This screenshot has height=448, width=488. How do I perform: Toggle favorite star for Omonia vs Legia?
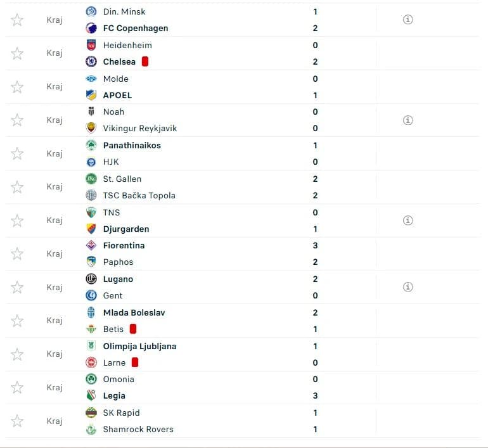click(17, 388)
